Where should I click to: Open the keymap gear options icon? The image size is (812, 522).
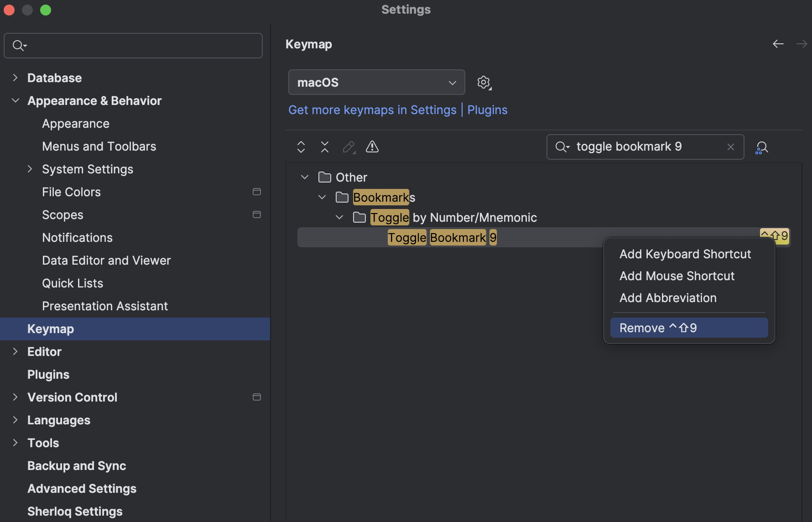point(484,83)
